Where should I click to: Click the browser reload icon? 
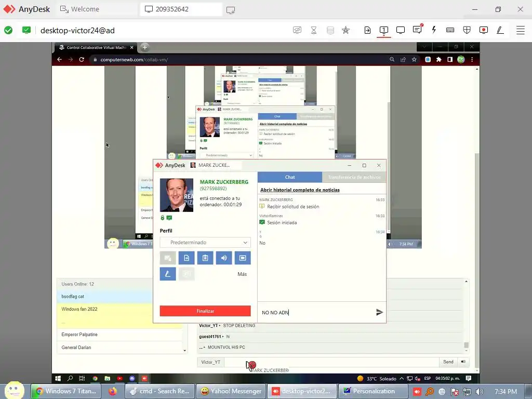tap(82, 59)
